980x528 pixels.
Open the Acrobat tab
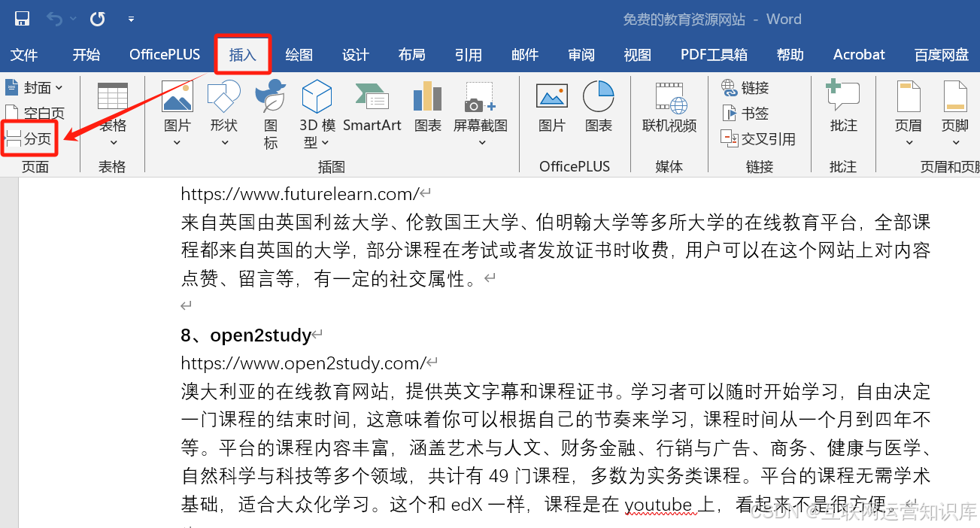[859, 55]
